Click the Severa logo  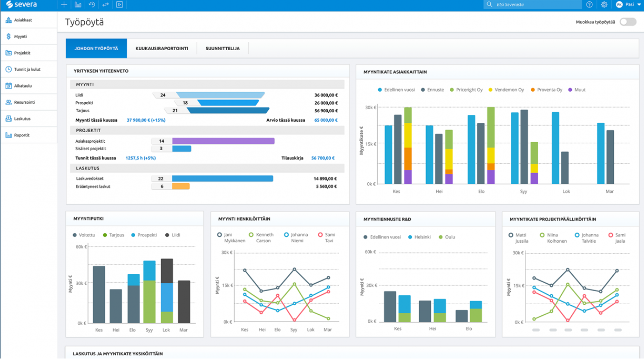pos(21,5)
